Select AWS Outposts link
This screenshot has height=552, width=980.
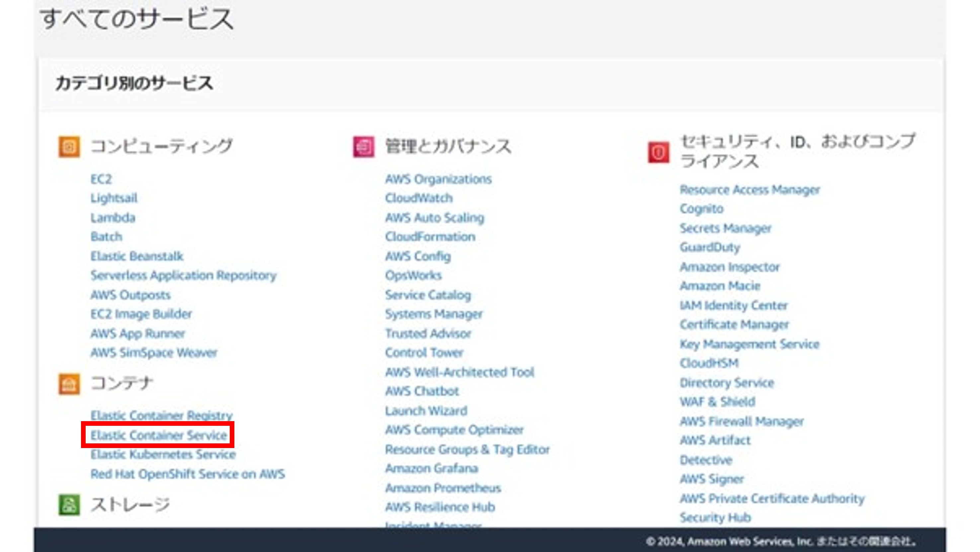[x=130, y=295]
